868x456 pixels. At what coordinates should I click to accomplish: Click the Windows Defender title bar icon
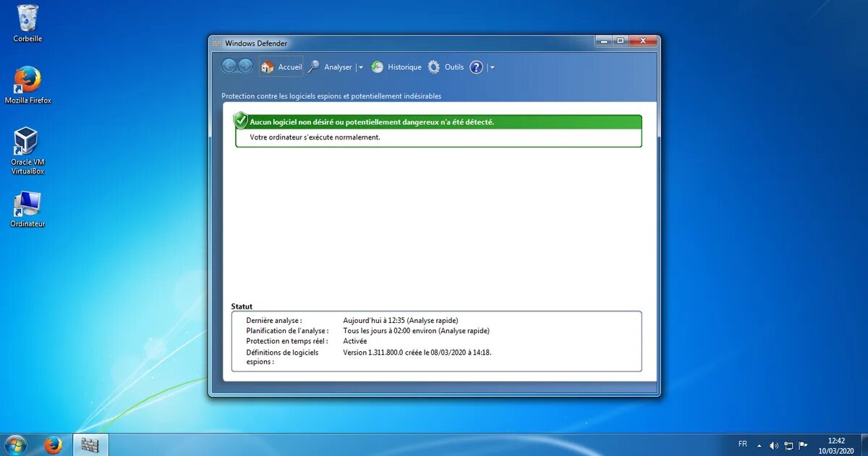click(216, 43)
